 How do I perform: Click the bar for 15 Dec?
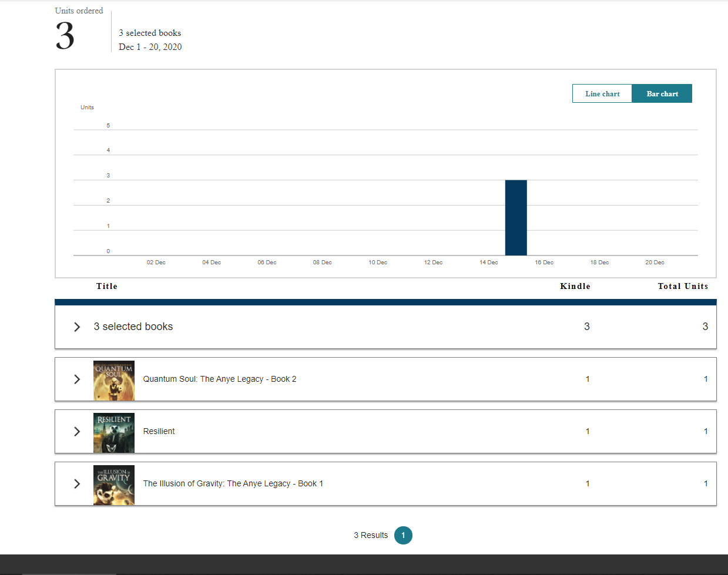point(516,218)
